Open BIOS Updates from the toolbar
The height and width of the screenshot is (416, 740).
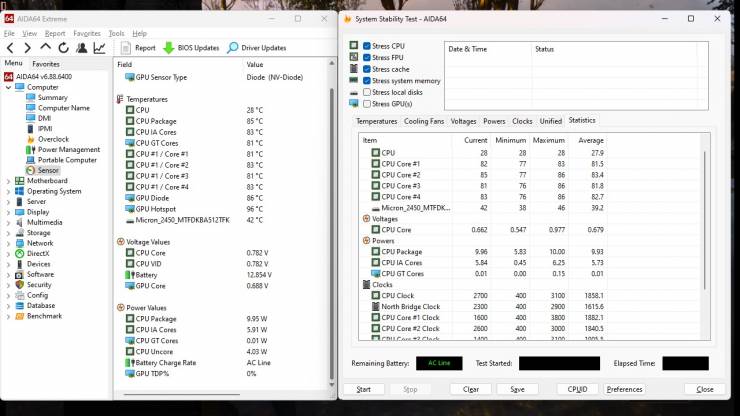tap(191, 48)
